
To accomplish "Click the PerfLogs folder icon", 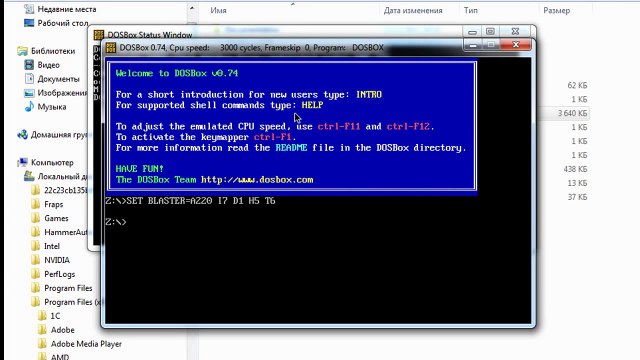I will [36, 274].
